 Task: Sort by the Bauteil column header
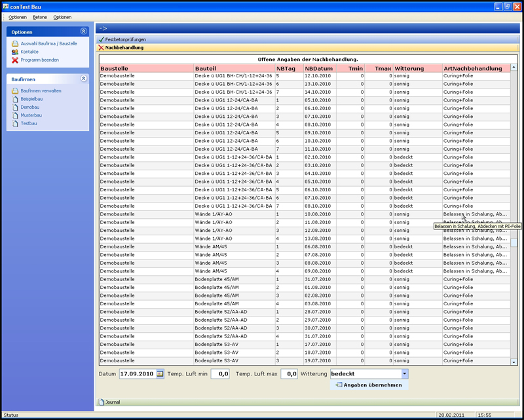coord(234,69)
